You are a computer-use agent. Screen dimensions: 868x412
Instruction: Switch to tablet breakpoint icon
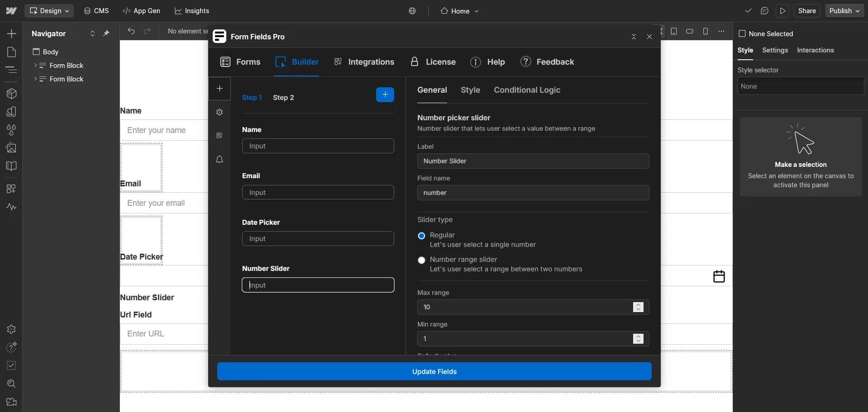click(x=674, y=31)
